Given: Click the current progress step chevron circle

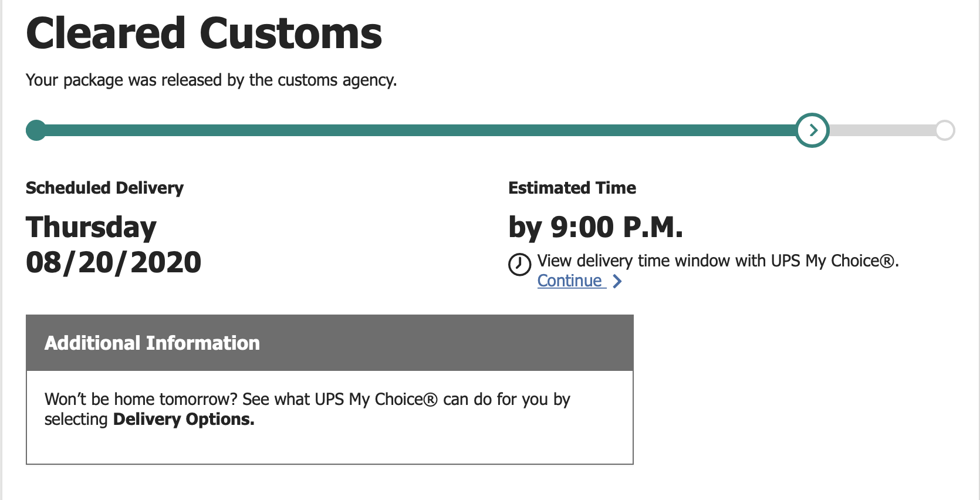Looking at the screenshot, I should [x=812, y=130].
